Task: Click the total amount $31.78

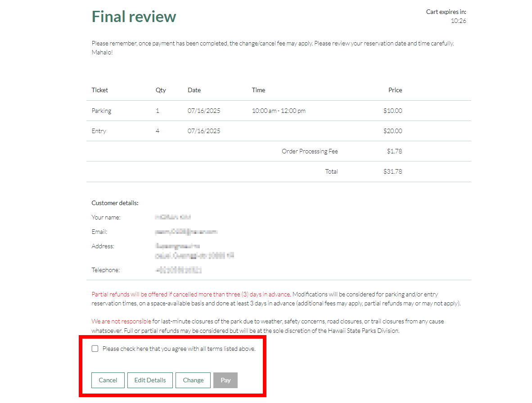Action: click(x=392, y=171)
